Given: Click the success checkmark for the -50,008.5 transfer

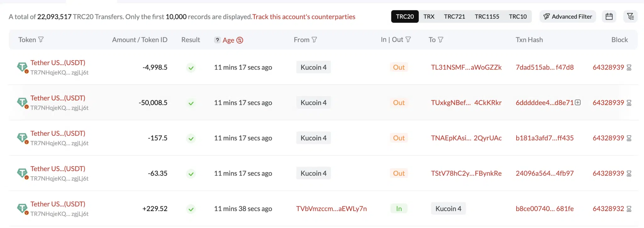Looking at the screenshot, I should [191, 103].
